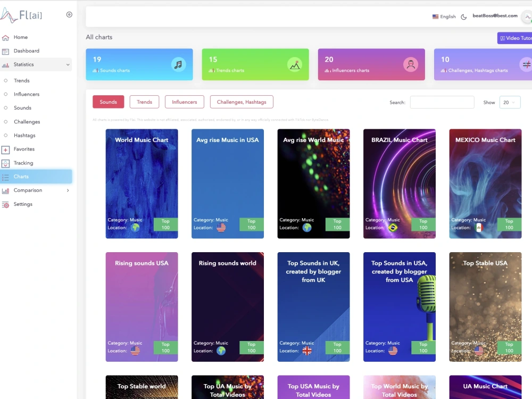The height and width of the screenshot is (399, 532).
Task: Click Brazil flag on BRAZIL Music Chart
Action: (393, 227)
